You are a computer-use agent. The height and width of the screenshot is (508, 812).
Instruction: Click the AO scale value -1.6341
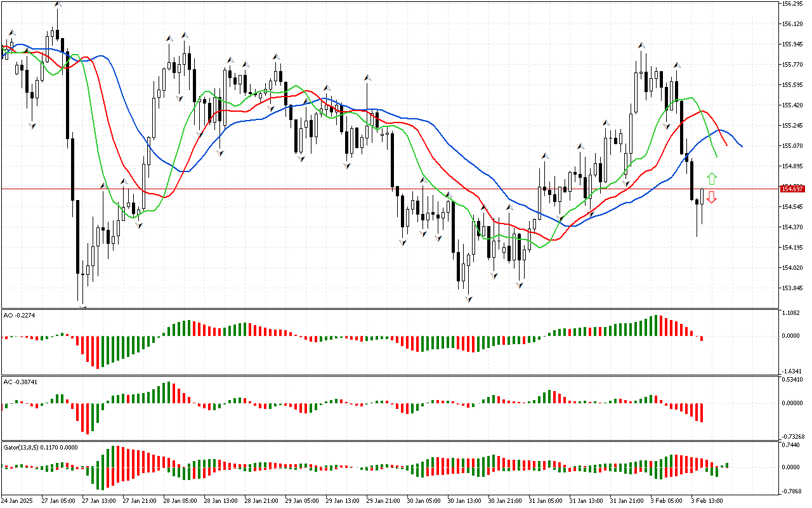[790, 371]
